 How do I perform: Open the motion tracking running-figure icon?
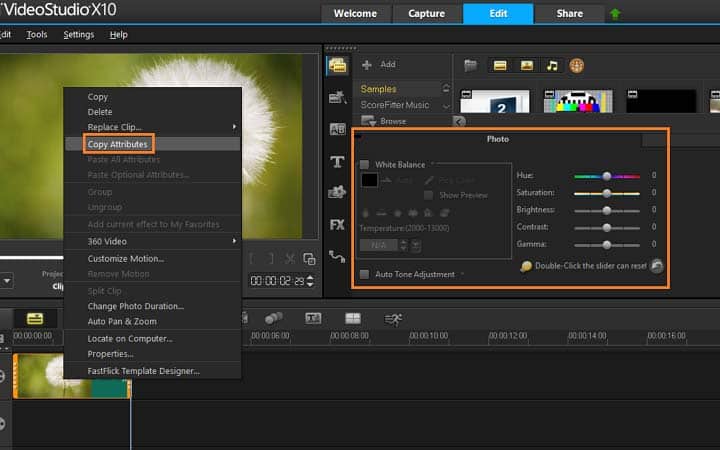[393, 319]
